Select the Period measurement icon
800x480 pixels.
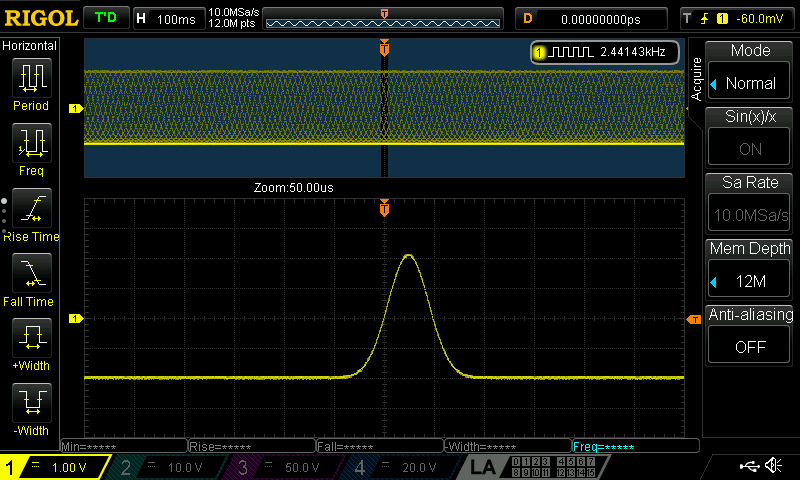pyautogui.click(x=30, y=77)
